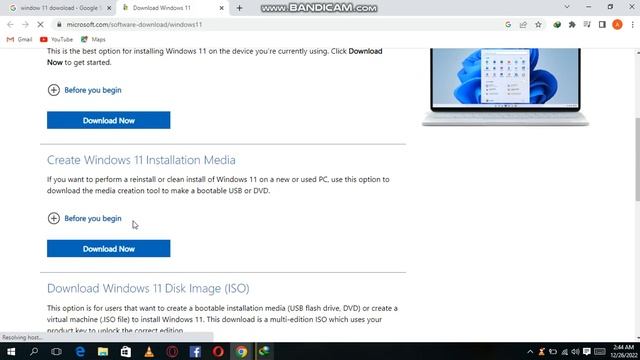The width and height of the screenshot is (640, 360).
Task: Open the network status tray icon
Action: pos(564,352)
